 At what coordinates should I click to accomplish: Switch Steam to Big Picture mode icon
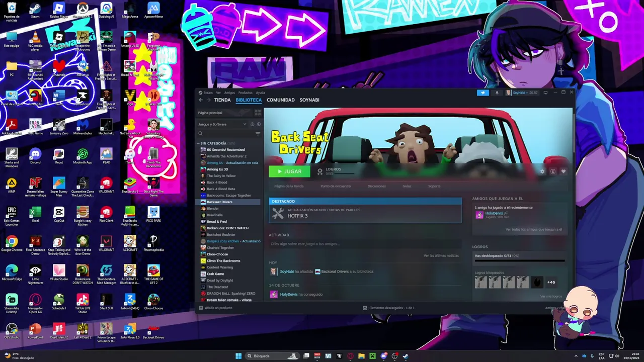coord(545,93)
